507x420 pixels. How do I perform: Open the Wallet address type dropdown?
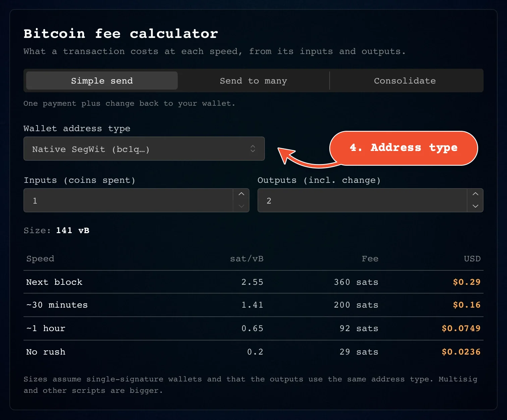(x=144, y=149)
